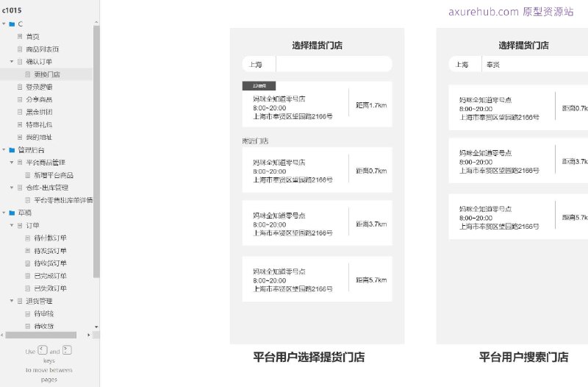Open the 商品列表页 page label
This screenshot has height=387, width=588.
coord(43,49)
